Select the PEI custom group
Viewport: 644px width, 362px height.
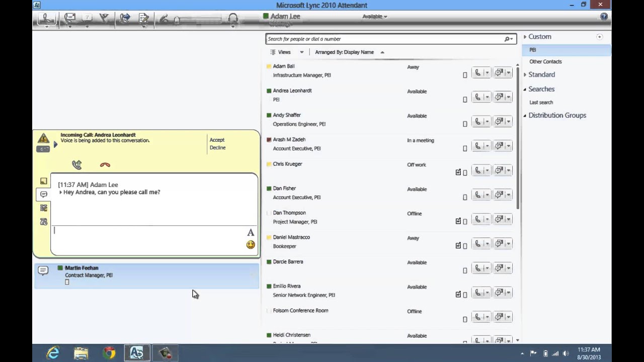pyautogui.click(x=566, y=50)
